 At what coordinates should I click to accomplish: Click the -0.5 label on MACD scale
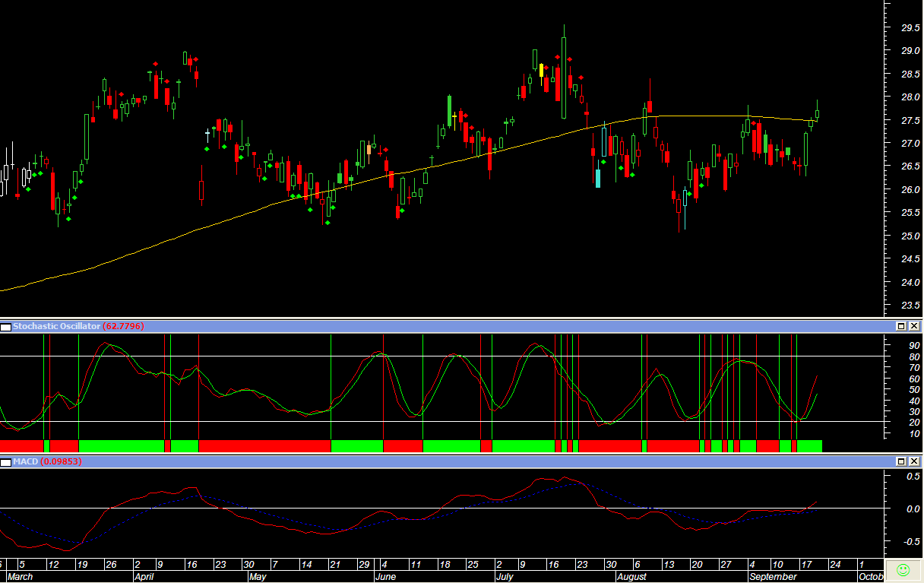tap(911, 541)
